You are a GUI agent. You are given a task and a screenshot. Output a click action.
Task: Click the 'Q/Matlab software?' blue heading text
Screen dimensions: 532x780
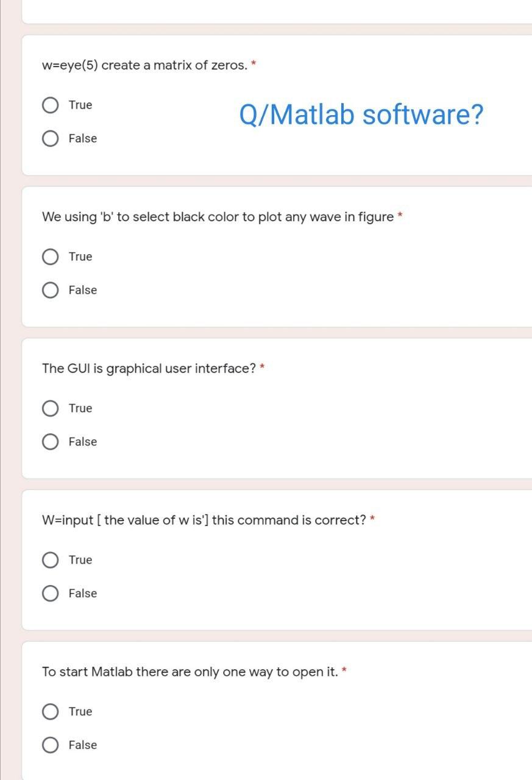pos(361,115)
